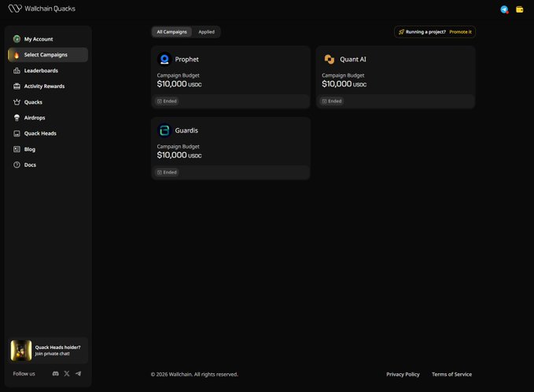The image size is (534, 392).
Task: Click the Docs question-mark icon
Action: click(x=17, y=165)
